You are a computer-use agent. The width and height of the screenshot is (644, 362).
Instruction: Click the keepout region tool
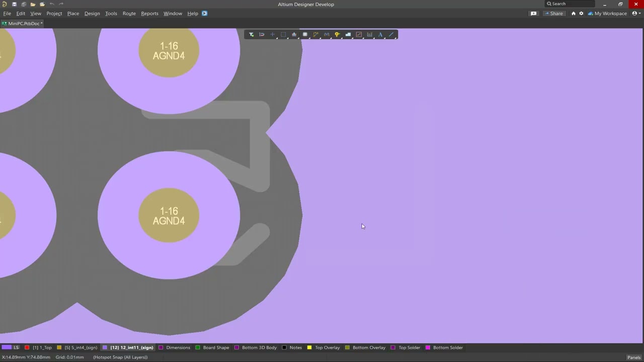[x=359, y=35]
